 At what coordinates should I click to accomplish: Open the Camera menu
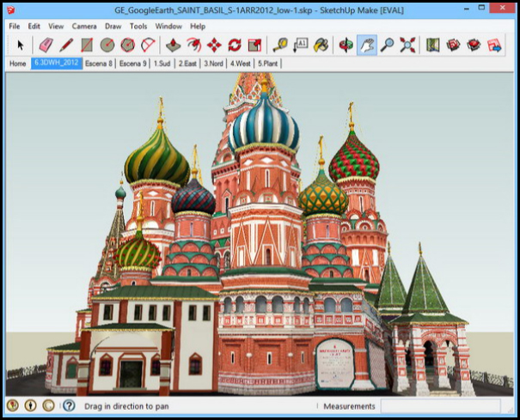click(84, 26)
